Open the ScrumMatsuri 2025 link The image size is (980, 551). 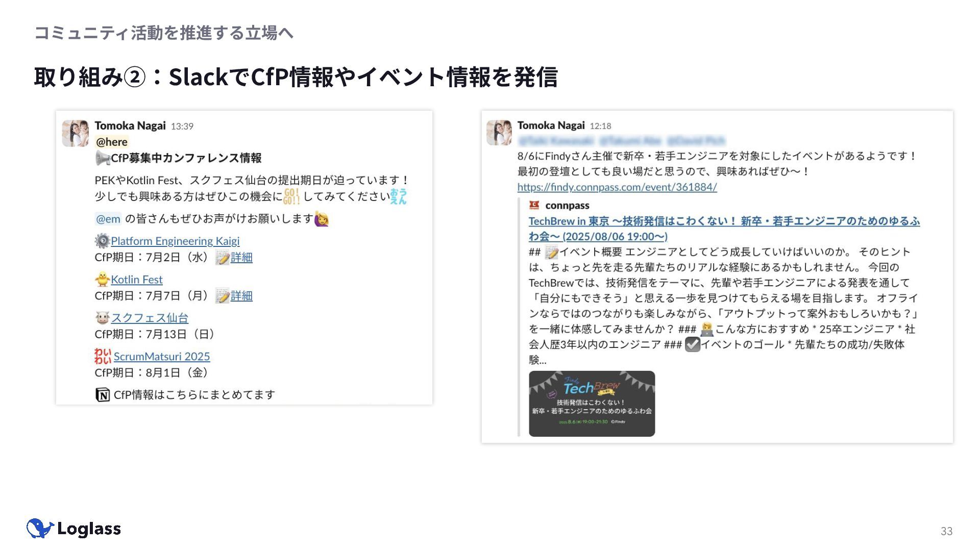(162, 356)
